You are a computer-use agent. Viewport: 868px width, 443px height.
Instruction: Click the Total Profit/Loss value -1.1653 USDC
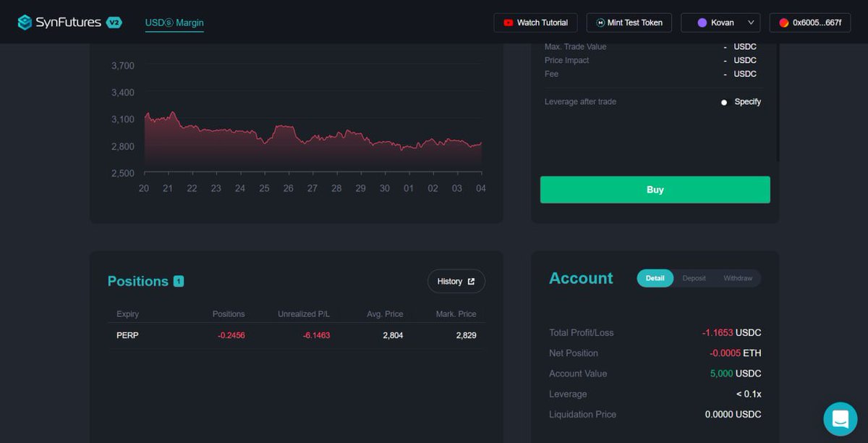click(731, 333)
